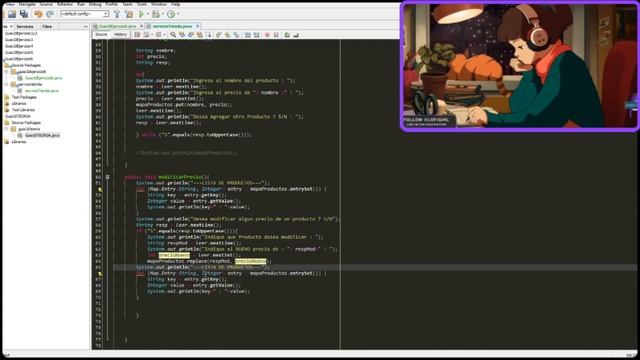Click Find Previous Occurrence icon

(182, 35)
